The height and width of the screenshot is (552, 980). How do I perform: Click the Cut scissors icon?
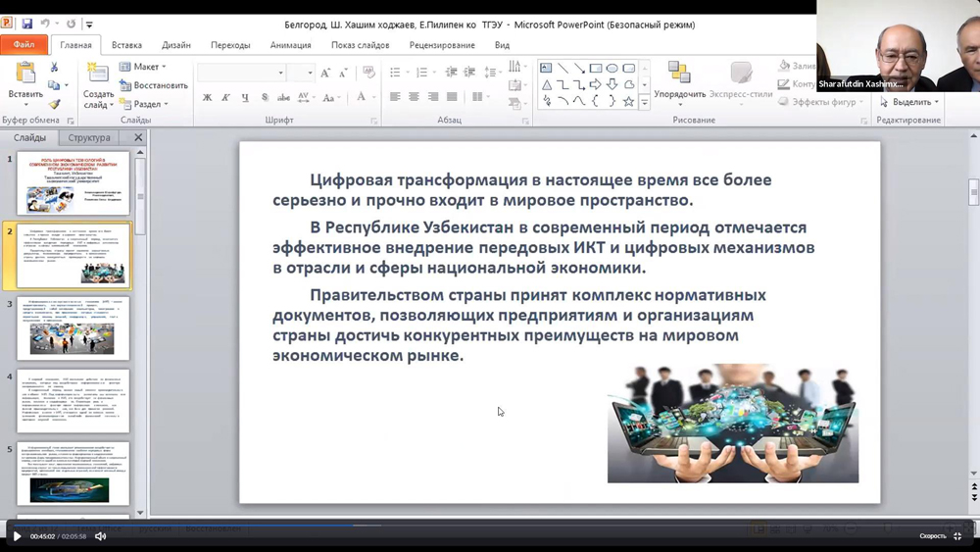pos(54,68)
